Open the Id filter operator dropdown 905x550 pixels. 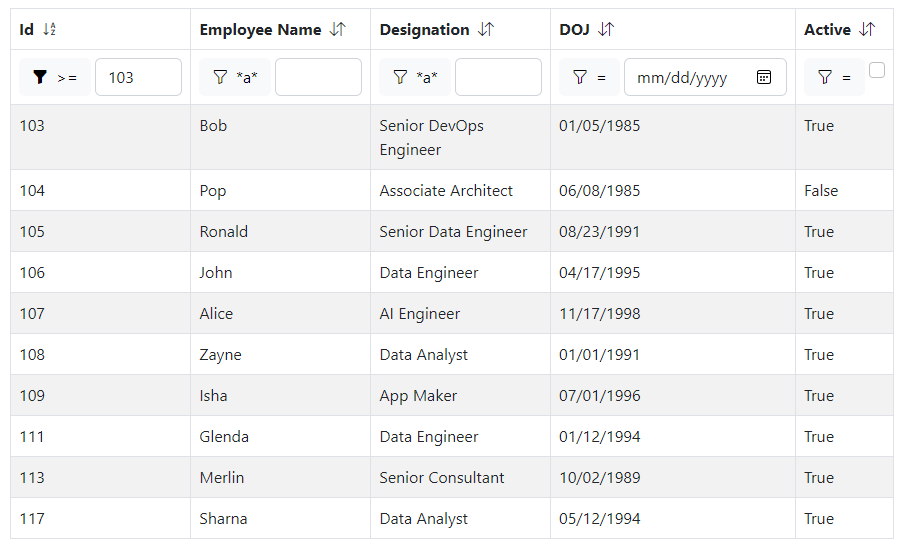[x=54, y=77]
